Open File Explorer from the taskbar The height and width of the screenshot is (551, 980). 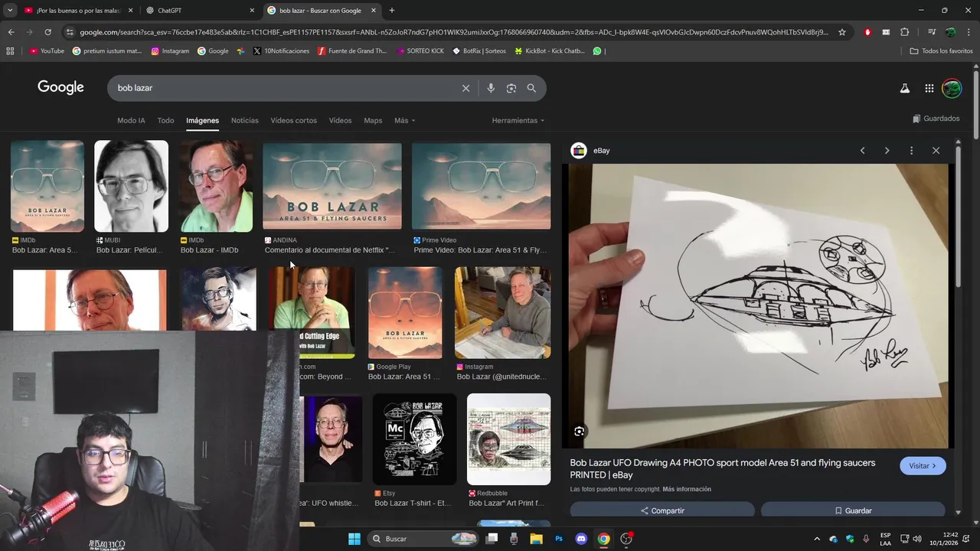click(x=536, y=539)
